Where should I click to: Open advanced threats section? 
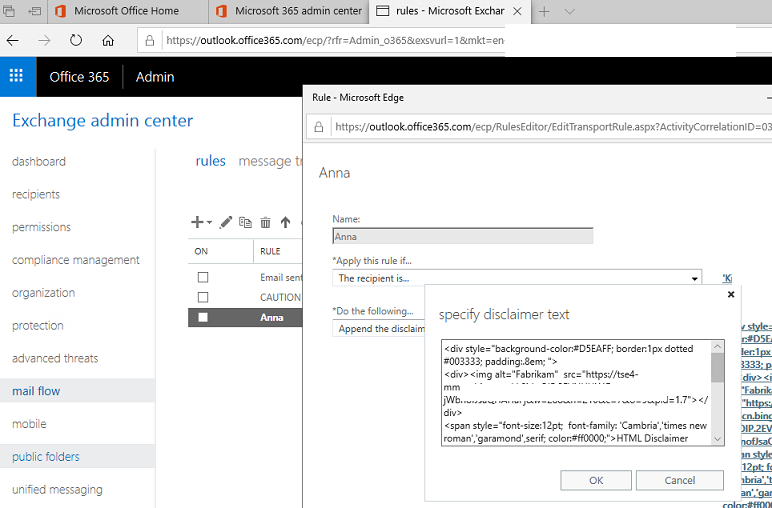coord(55,358)
